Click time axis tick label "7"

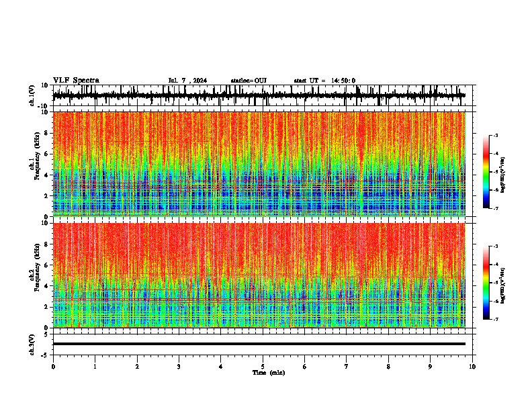coord(347,367)
